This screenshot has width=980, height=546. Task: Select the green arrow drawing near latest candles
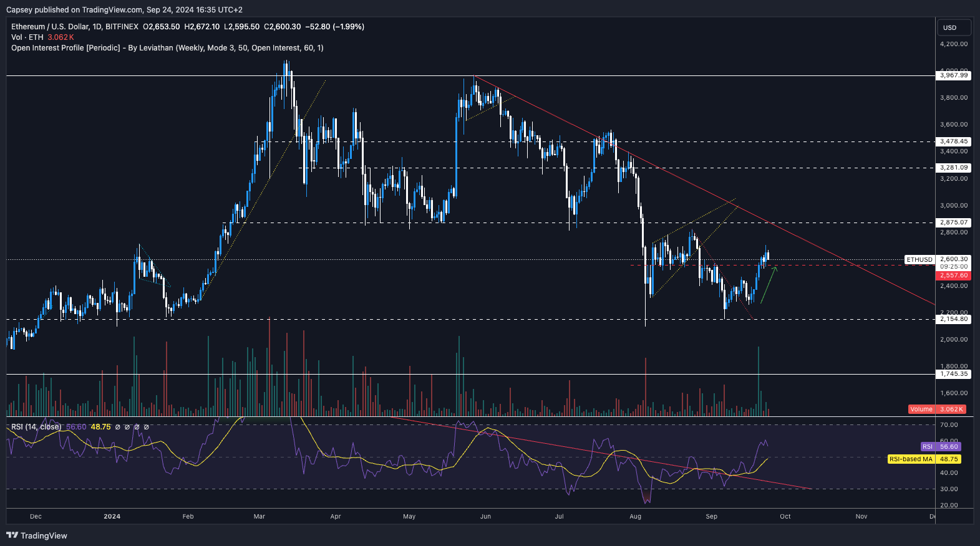click(x=769, y=285)
